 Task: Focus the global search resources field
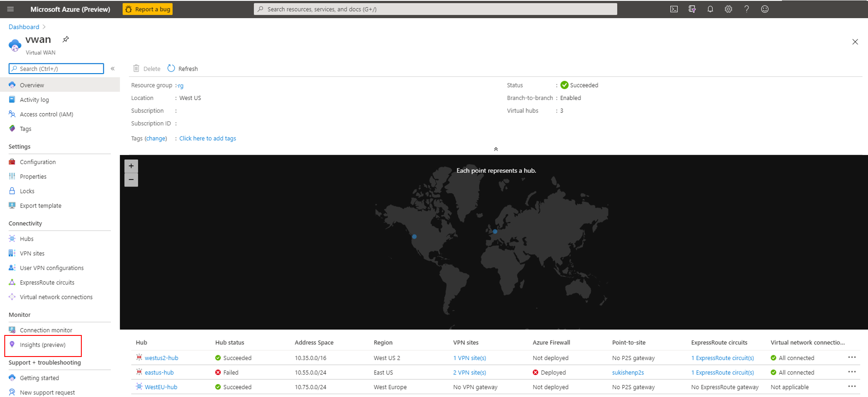(x=436, y=9)
